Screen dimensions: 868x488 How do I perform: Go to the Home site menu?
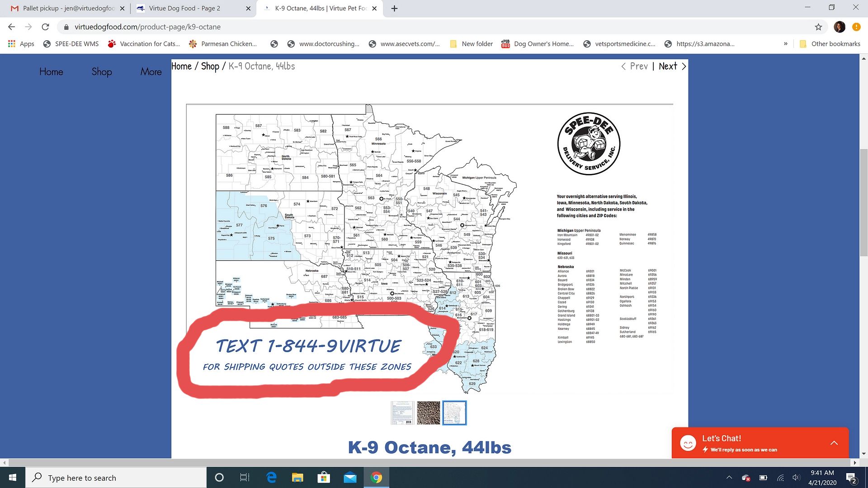(51, 72)
